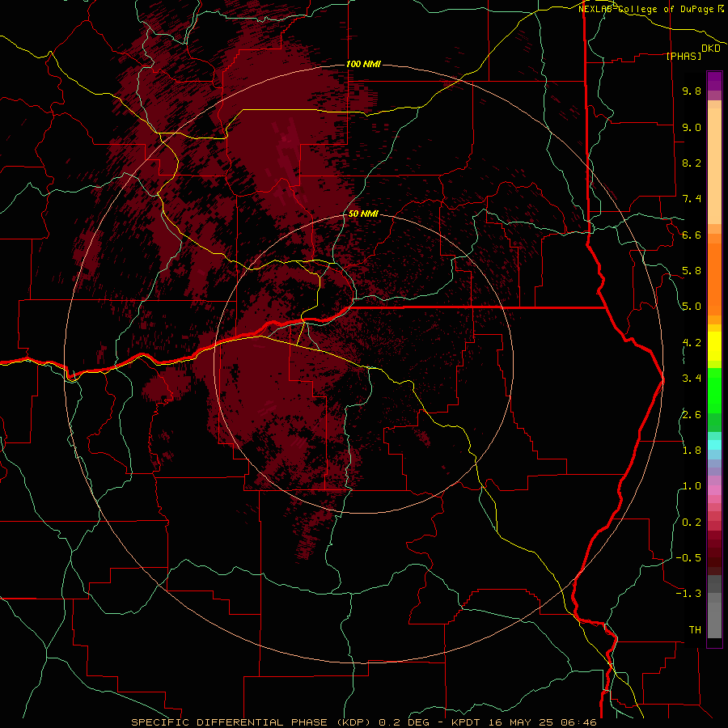Viewport: 728px width, 728px height.
Task: Pick the bright green swatch on the color bar
Action: [714, 390]
